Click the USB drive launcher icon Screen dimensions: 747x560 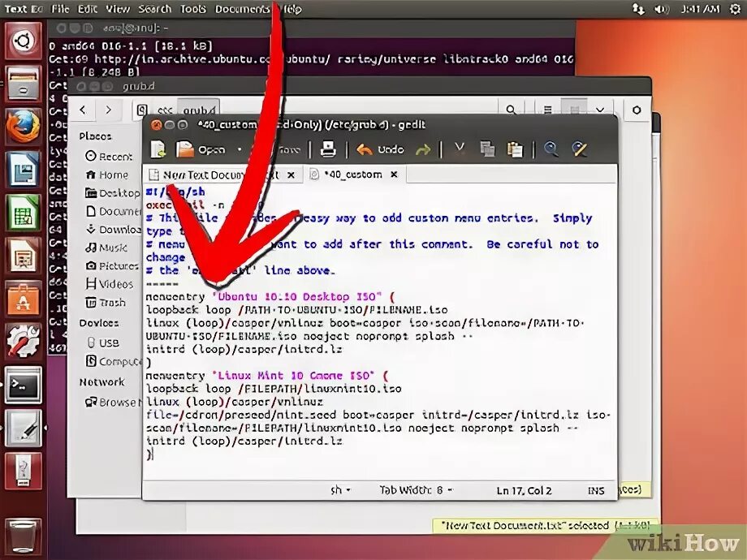pyautogui.click(x=23, y=472)
